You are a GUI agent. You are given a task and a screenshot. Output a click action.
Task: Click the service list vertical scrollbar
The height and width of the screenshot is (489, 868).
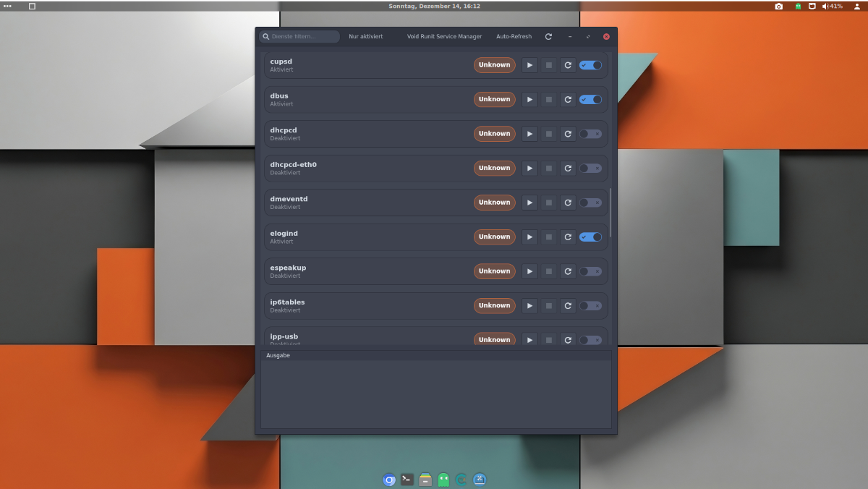610,213
